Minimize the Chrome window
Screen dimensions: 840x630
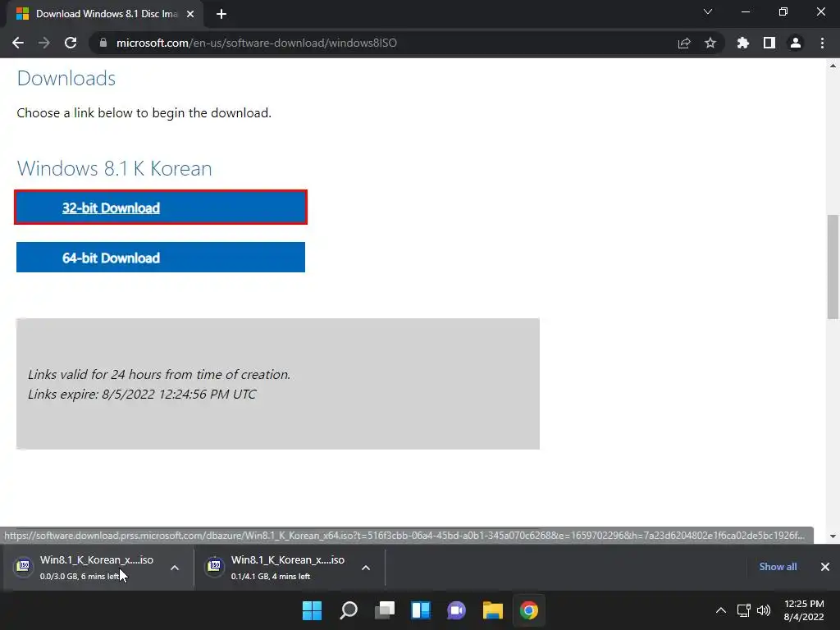[745, 11]
